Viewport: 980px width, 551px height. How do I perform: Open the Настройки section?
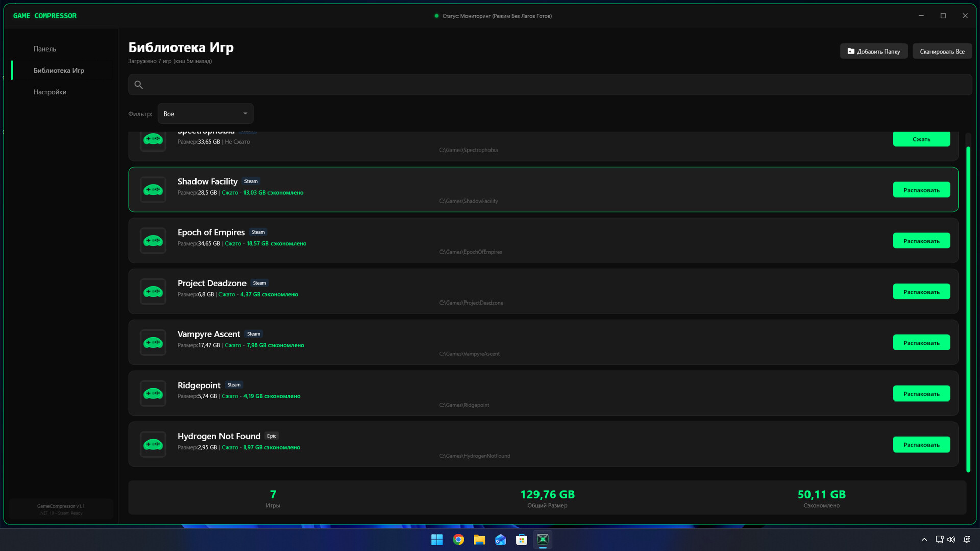[50, 92]
